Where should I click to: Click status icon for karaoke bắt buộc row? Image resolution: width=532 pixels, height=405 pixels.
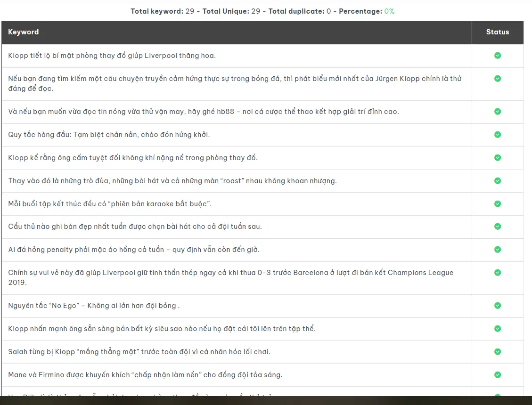point(497,204)
